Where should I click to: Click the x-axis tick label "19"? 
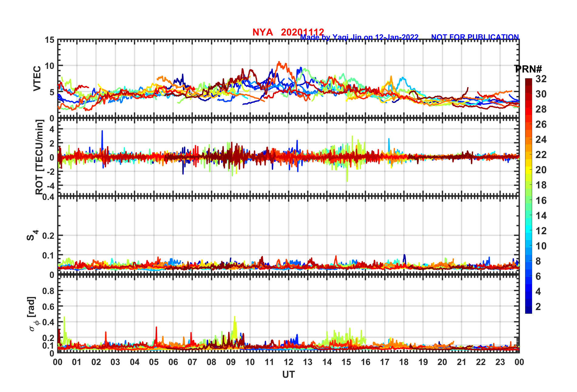[x=423, y=362]
